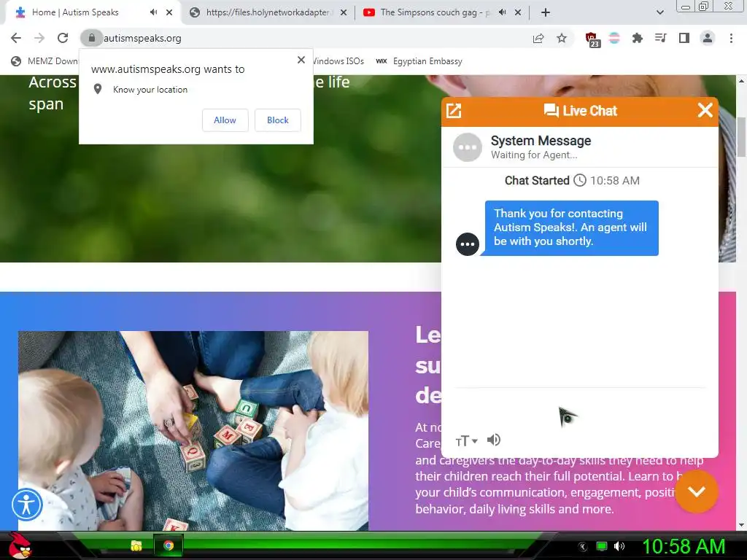The height and width of the screenshot is (560, 747).
Task: Open the Windows ISOs bookmark
Action: point(338,61)
